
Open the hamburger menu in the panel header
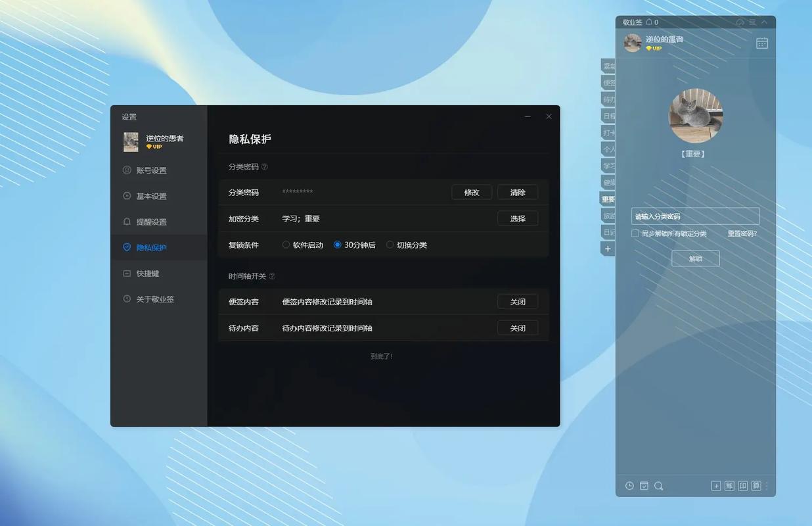[x=752, y=22]
